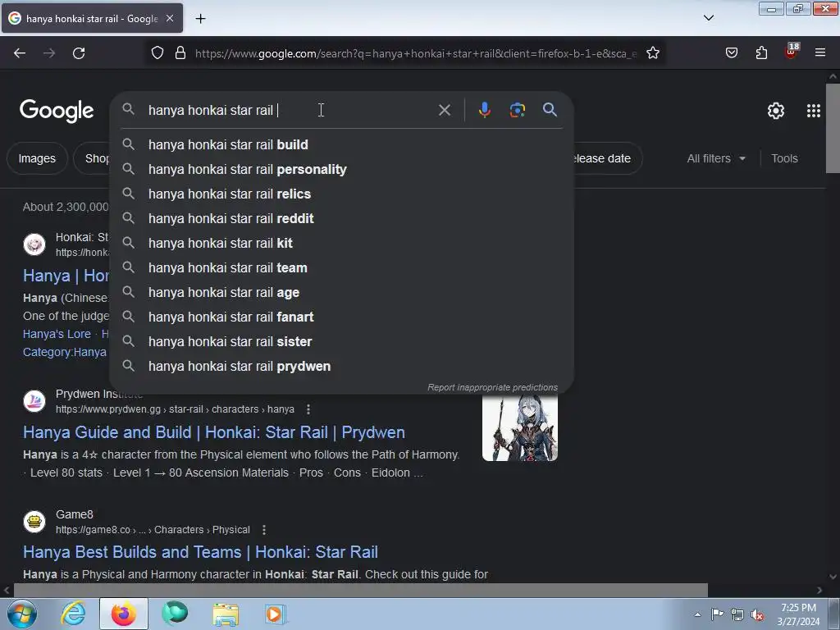Image resolution: width=840 pixels, height=630 pixels.
Task: Open the uBlock extension badge showing 18
Action: (792, 52)
